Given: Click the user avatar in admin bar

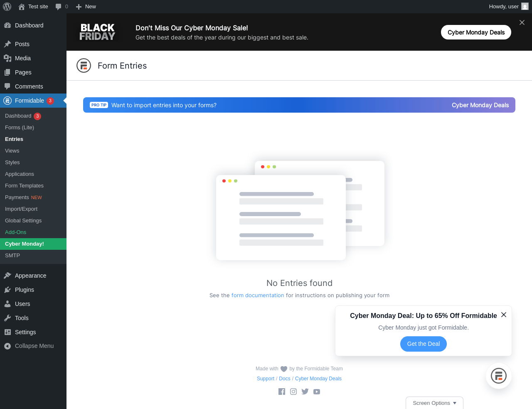Looking at the screenshot, I should [525, 7].
